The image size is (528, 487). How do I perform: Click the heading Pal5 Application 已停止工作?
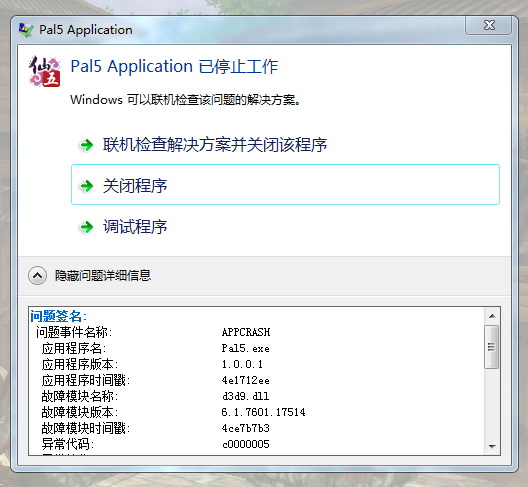tap(174, 66)
